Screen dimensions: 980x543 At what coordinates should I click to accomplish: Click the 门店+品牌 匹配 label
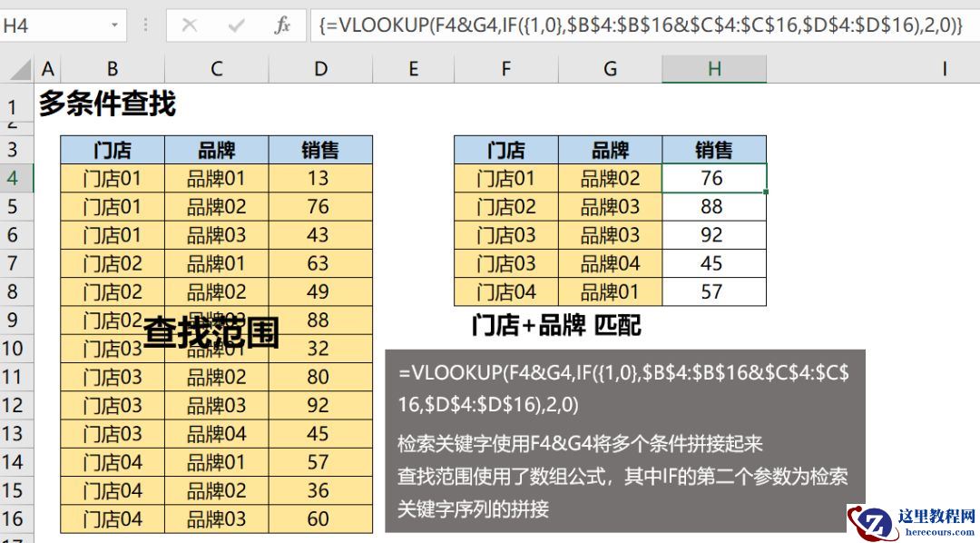click(x=556, y=325)
